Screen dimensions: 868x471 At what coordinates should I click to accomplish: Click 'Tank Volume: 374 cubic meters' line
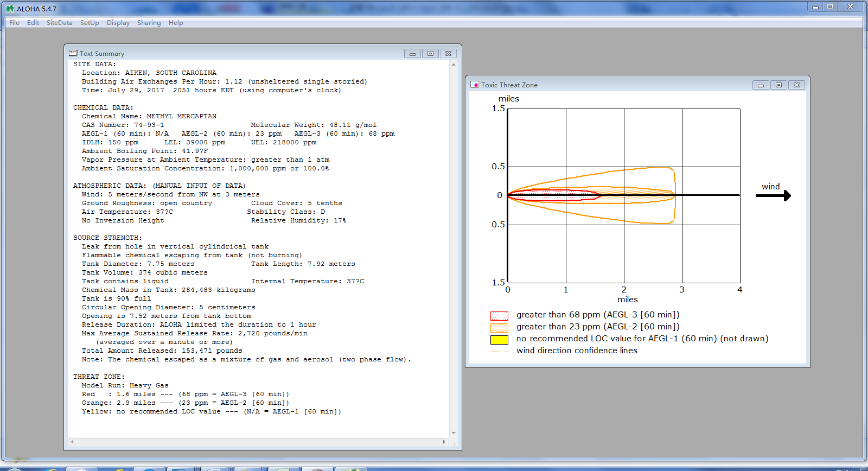coord(145,272)
